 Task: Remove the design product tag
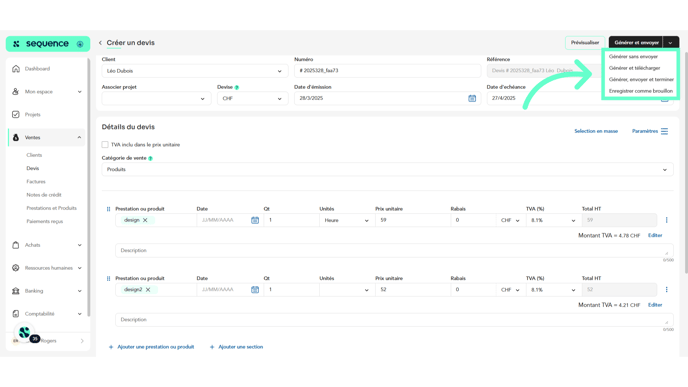(x=145, y=220)
